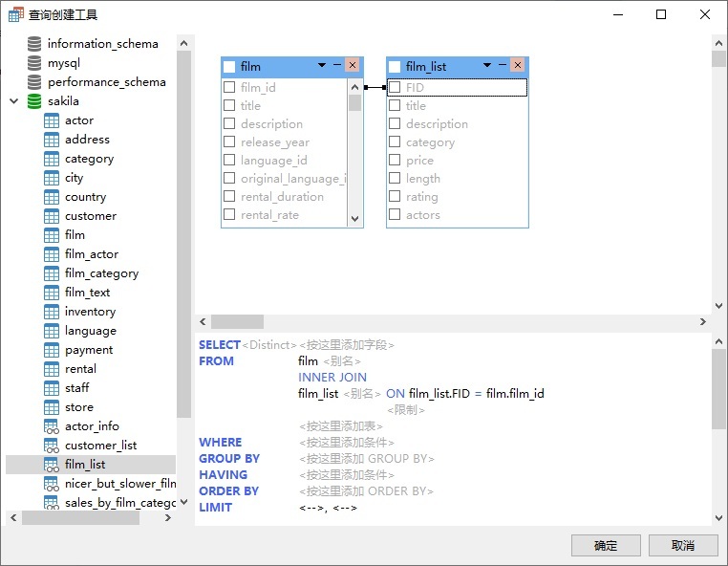Click the rental table icon
The width and height of the screenshot is (728, 566).
click(x=52, y=369)
